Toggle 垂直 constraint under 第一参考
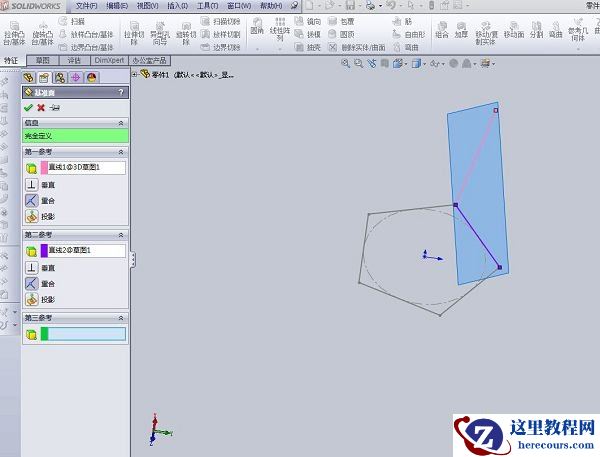Viewport: 600px width, 457px height. pyautogui.click(x=31, y=185)
